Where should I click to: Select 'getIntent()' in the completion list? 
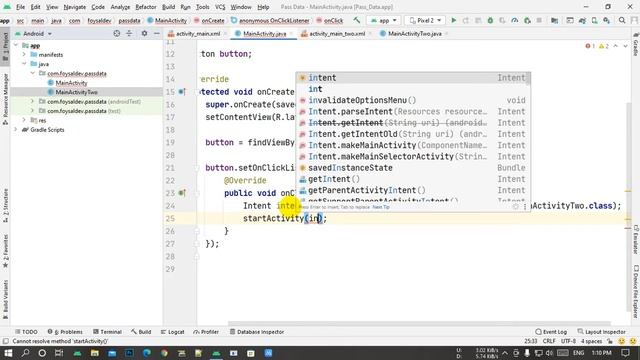[x=413, y=179]
